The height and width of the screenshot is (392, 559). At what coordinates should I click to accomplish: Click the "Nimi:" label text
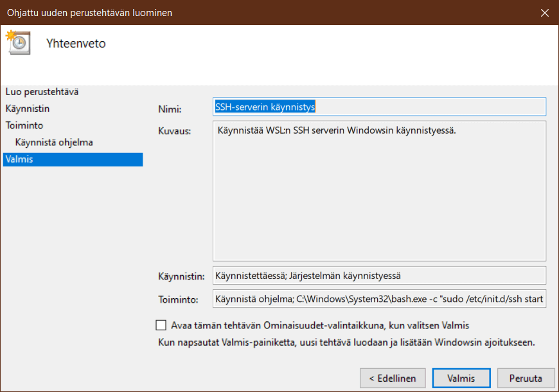tap(170, 109)
